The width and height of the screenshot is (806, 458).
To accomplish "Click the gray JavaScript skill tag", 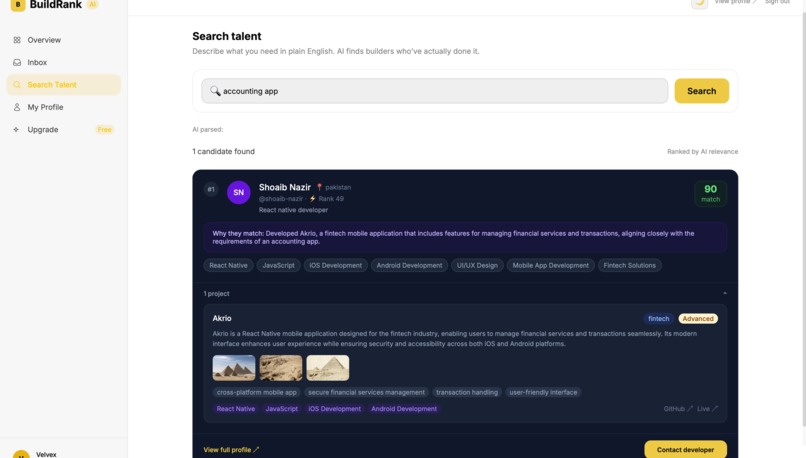I will 279,265.
